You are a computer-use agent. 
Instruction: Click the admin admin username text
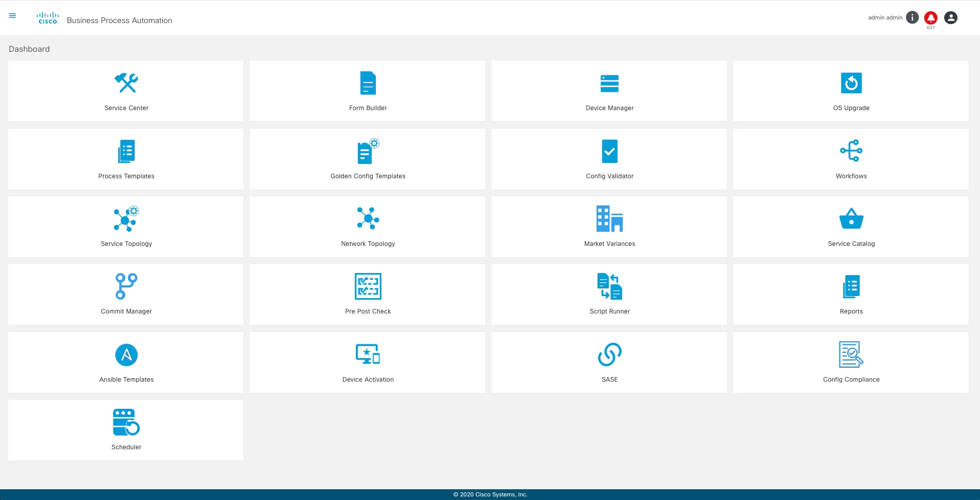coord(885,17)
